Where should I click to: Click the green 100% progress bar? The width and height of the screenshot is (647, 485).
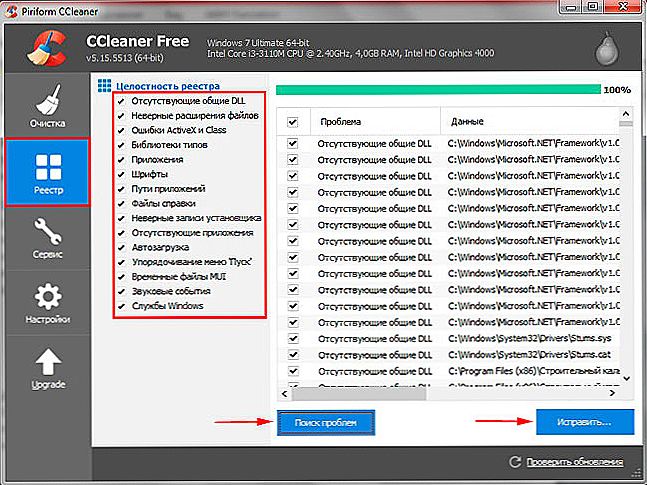438,90
